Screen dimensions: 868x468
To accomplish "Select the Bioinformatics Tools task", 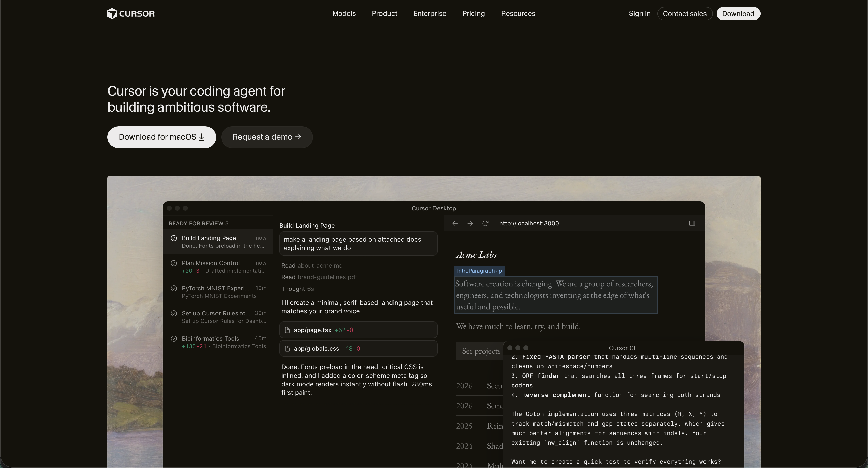I will (x=218, y=342).
